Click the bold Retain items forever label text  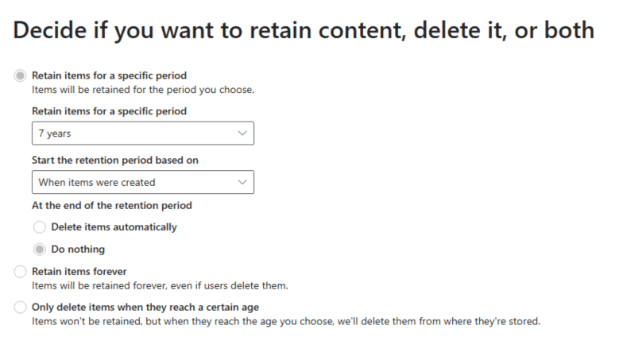coord(79,272)
